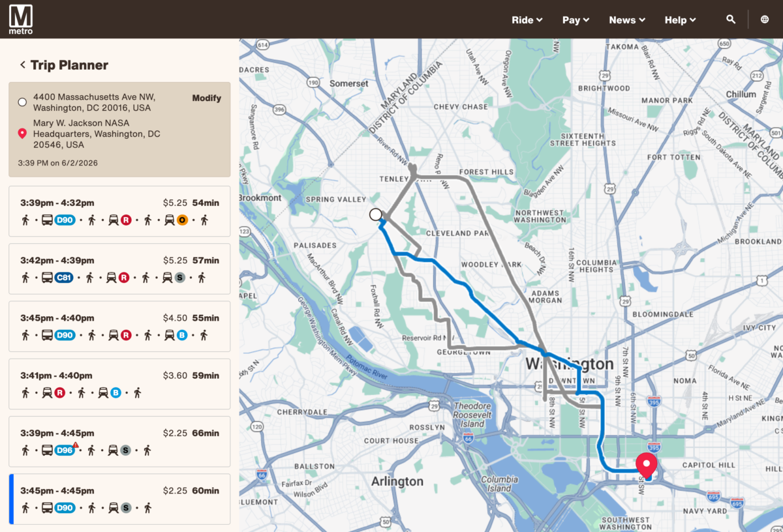Click Theodore Roosevelt Island on the map
Screen dimensions: 783x532
(x=472, y=415)
